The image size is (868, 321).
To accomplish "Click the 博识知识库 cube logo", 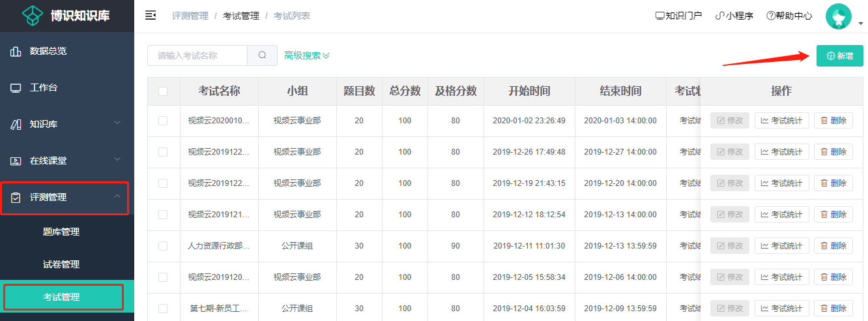I will (x=33, y=16).
